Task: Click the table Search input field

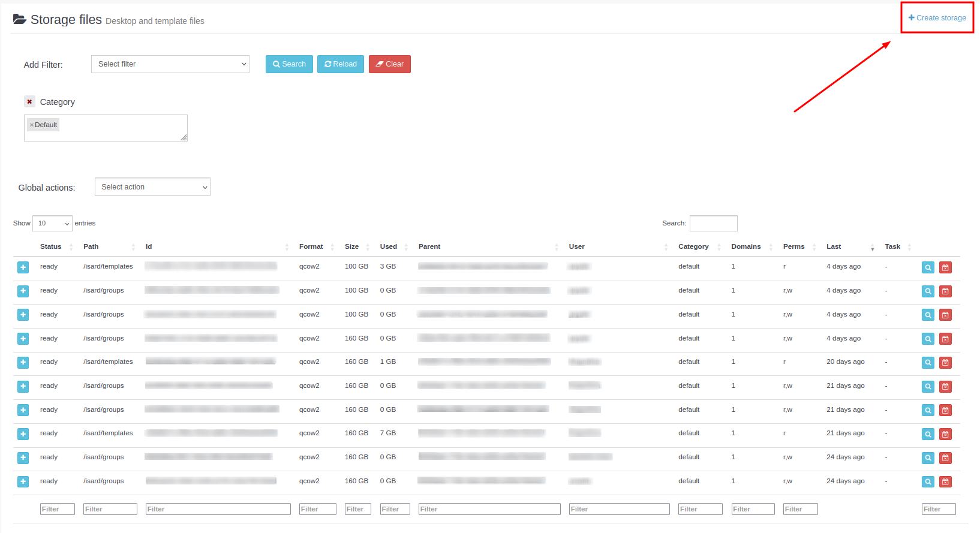Action: (x=713, y=224)
